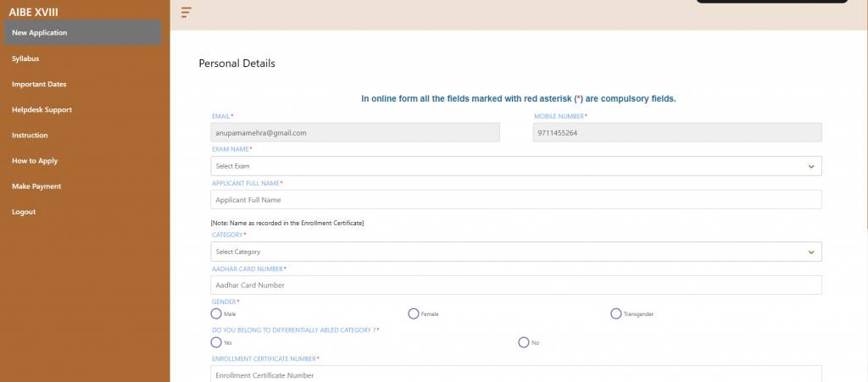View the Instruction page
Screen dimensions: 868x382
coord(30,135)
